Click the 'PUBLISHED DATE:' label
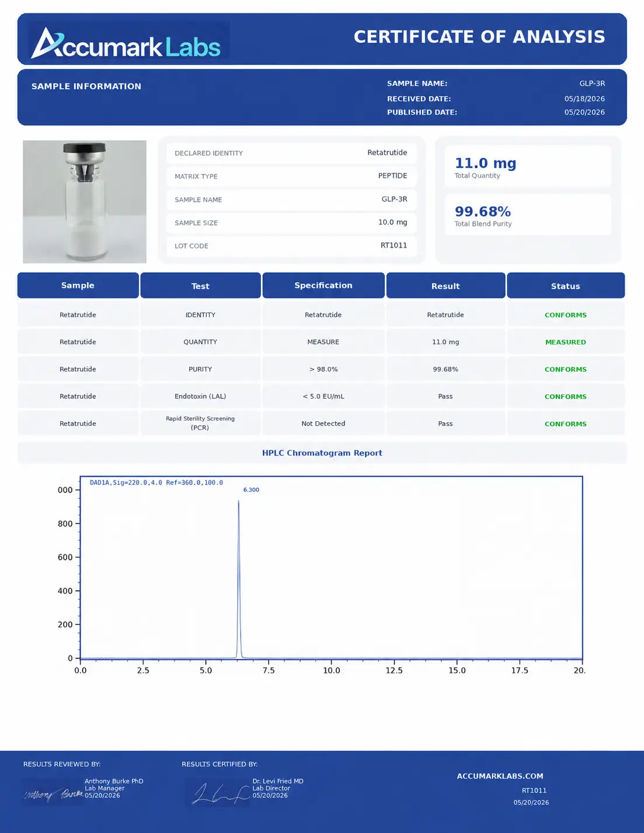Screen dimensions: 644x833 422,112
